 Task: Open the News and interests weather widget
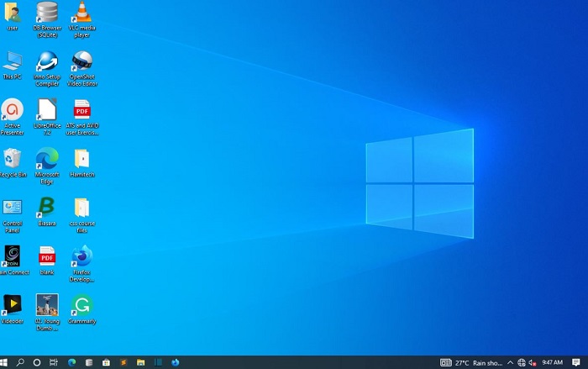pos(471,362)
